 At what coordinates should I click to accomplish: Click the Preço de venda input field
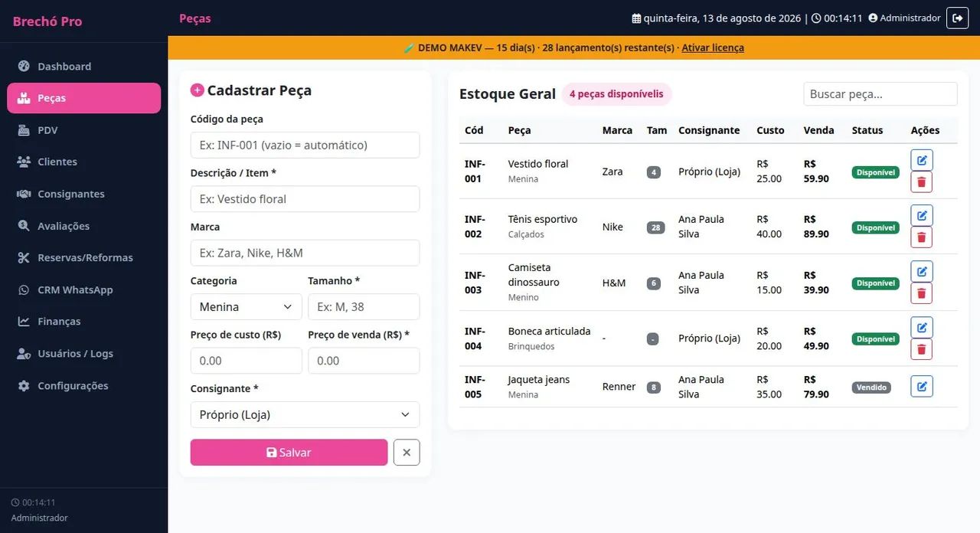pos(364,361)
